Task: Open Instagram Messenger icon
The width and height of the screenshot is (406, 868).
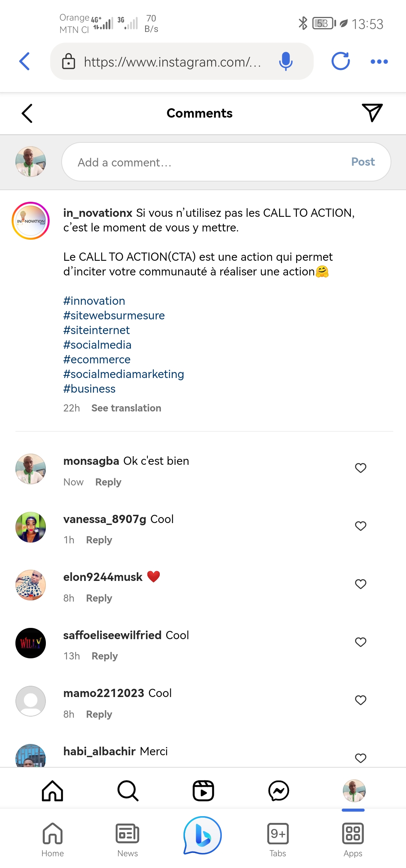Action: (279, 791)
